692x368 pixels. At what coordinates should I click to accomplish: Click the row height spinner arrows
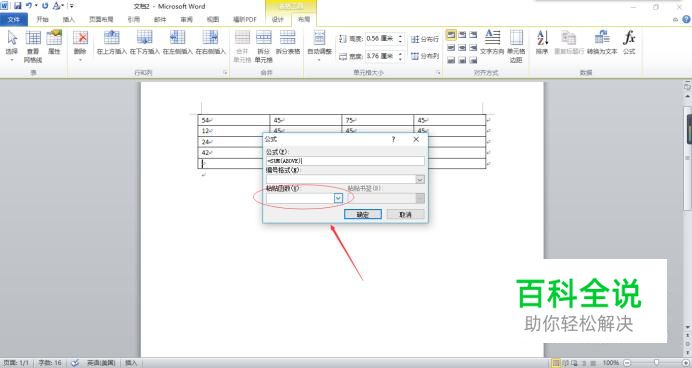coord(400,39)
